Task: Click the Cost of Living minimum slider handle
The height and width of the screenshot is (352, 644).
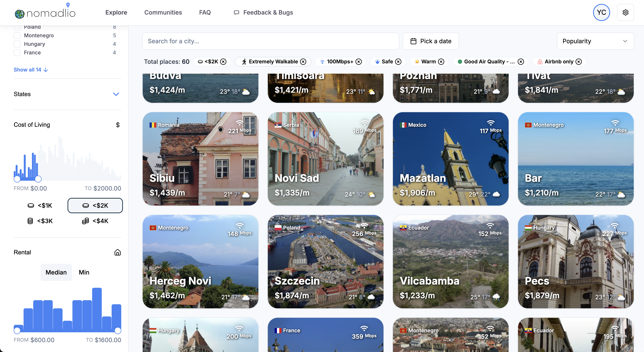Action: click(x=17, y=179)
